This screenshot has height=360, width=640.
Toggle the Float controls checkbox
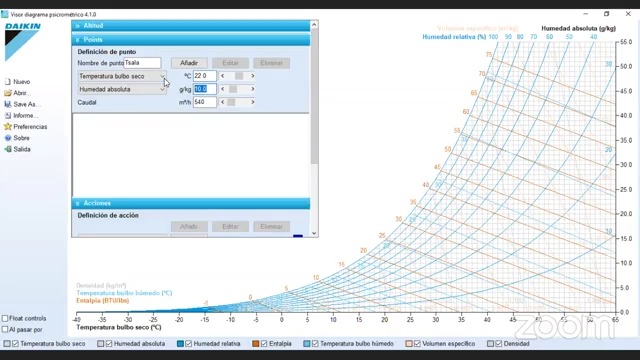tap(5, 318)
